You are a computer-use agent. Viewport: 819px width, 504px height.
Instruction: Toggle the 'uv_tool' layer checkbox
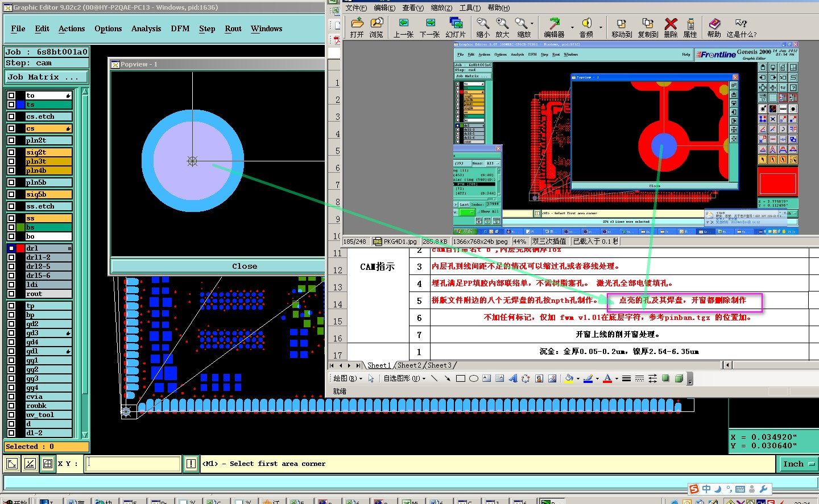pyautogui.click(x=11, y=415)
